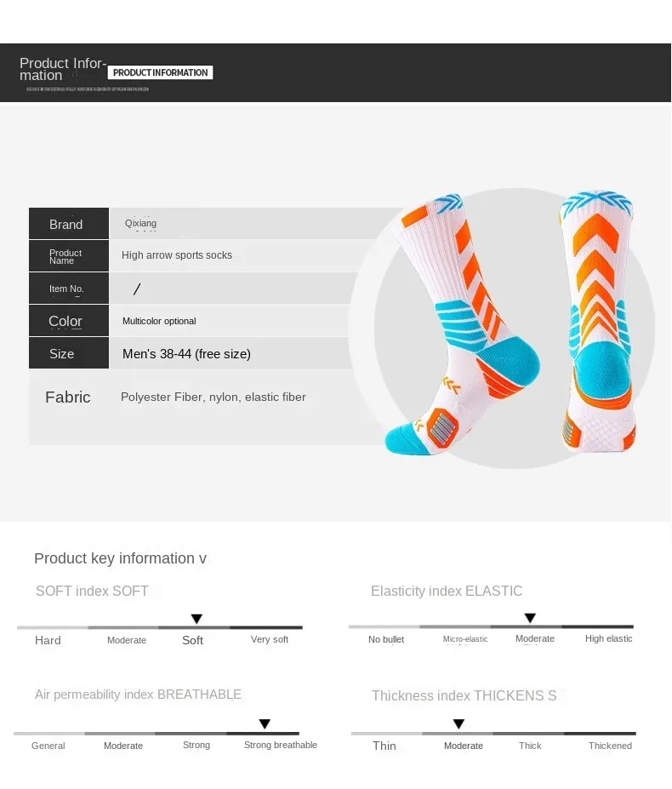
Task: Click the Thickness index triangle marker
Action: [458, 724]
